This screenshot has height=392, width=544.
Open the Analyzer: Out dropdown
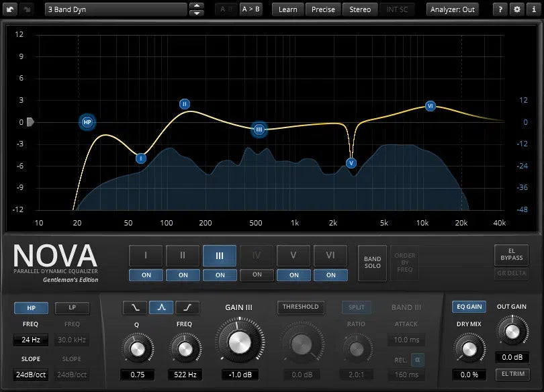tap(453, 9)
